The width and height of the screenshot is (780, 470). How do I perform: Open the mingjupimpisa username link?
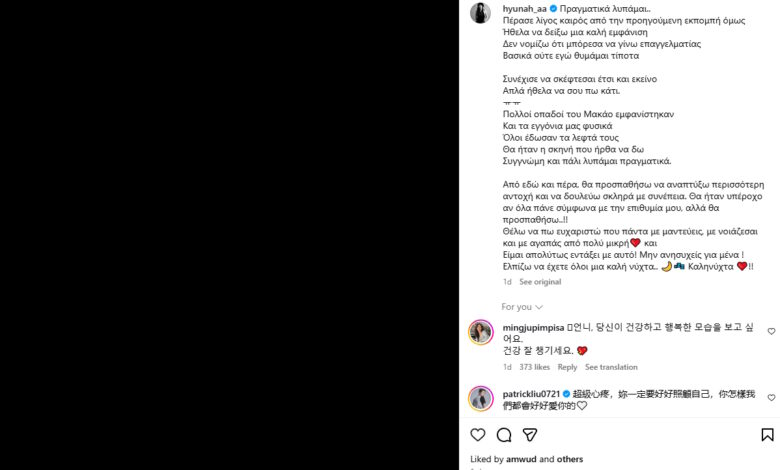(533, 328)
